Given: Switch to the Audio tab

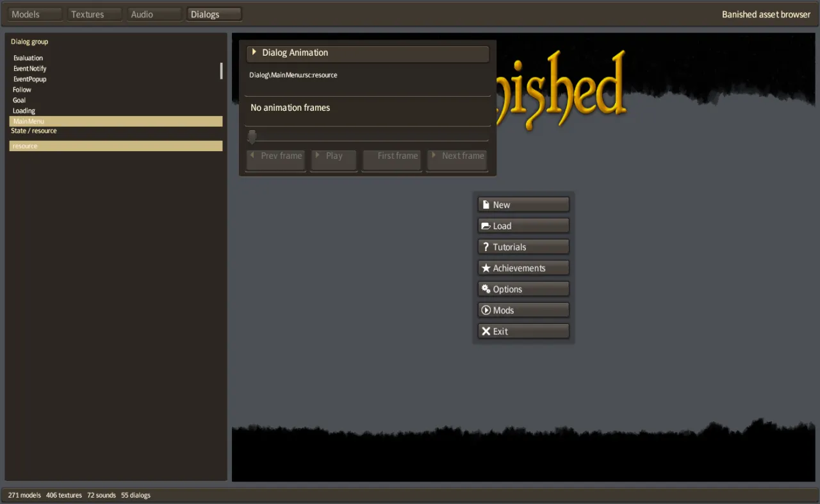Looking at the screenshot, I should tap(154, 14).
